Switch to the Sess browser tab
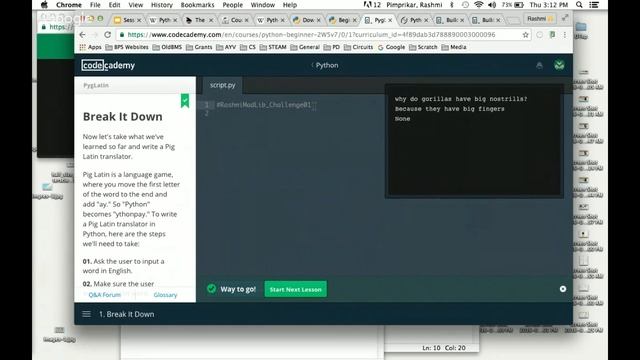 coord(127,20)
